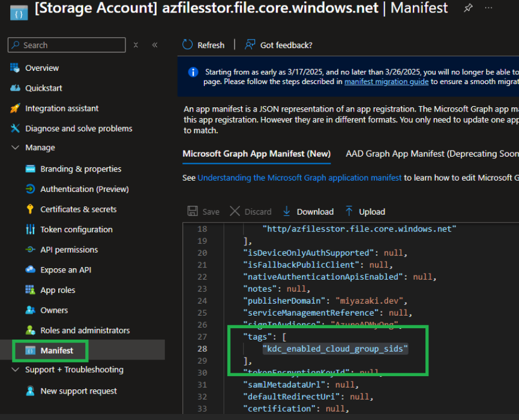Select the App roles icon
The image size is (519, 420).
(x=30, y=290)
